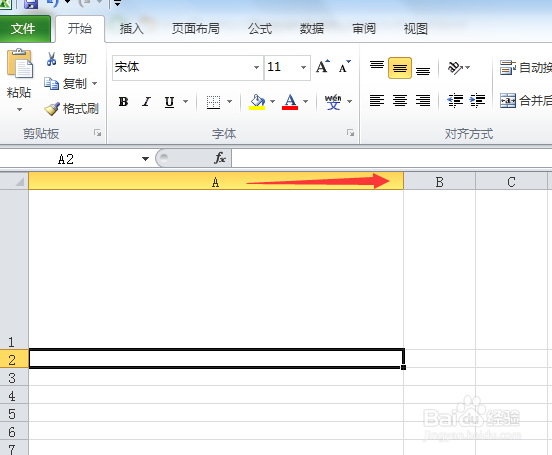Switch to the Formulas (公式) tab
Image resolution: width=552 pixels, height=455 pixels.
[260, 29]
